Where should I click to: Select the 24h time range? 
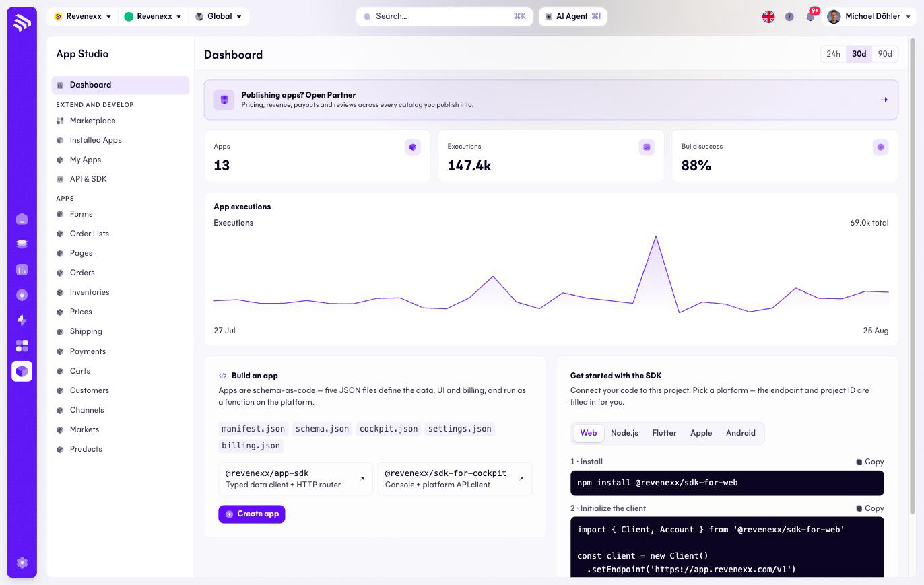click(833, 54)
